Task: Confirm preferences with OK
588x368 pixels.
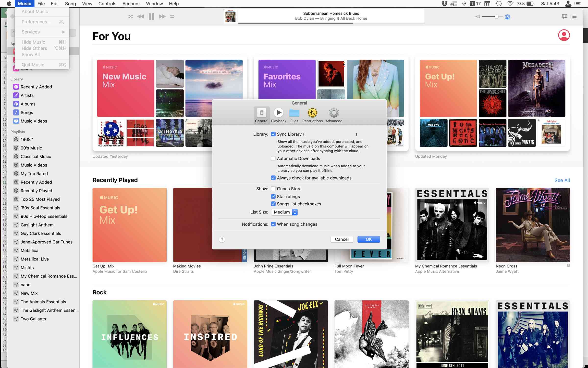Action: point(369,239)
